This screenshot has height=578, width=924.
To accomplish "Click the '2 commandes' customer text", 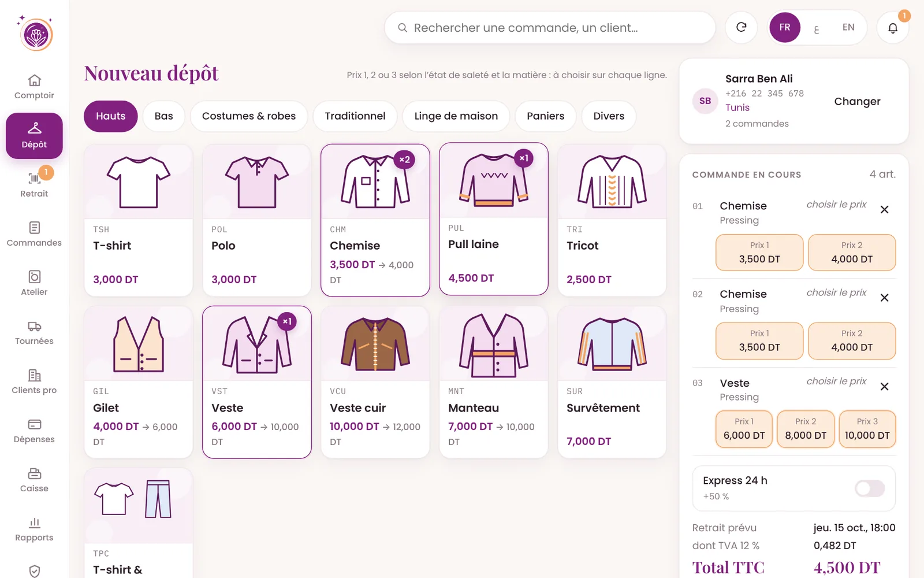I will pyautogui.click(x=757, y=124).
